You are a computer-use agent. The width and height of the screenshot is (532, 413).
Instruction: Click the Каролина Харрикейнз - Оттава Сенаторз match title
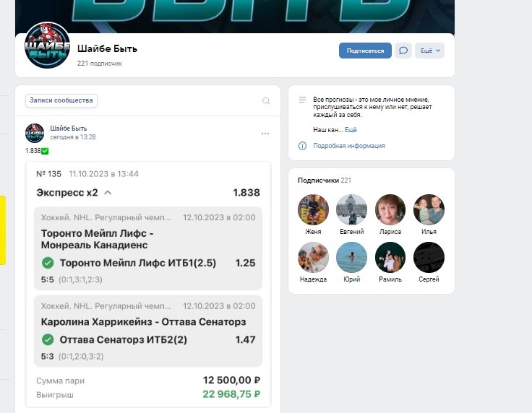coord(143,321)
